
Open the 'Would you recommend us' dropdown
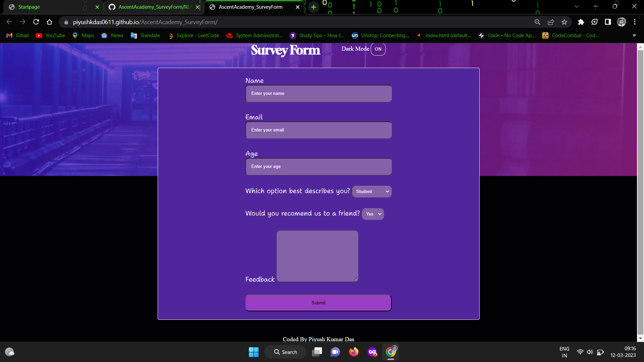[x=373, y=214]
